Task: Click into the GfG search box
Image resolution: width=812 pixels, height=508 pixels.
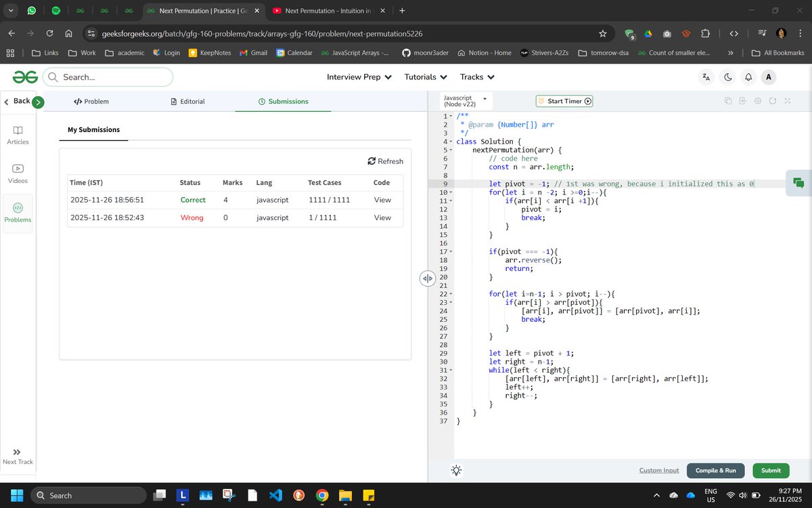Action: pyautogui.click(x=108, y=77)
